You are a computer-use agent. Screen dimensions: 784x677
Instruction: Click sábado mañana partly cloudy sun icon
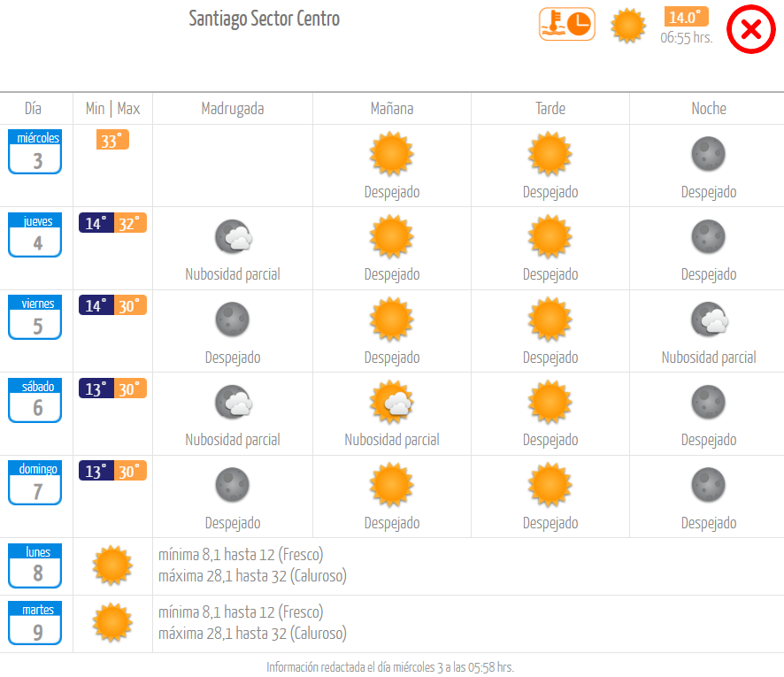pos(392,402)
